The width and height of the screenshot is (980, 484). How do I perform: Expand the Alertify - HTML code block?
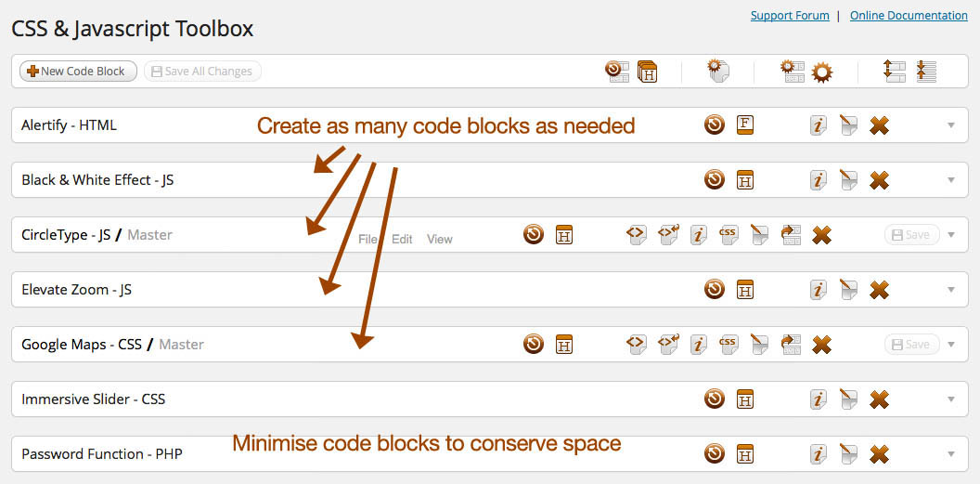[x=950, y=125]
